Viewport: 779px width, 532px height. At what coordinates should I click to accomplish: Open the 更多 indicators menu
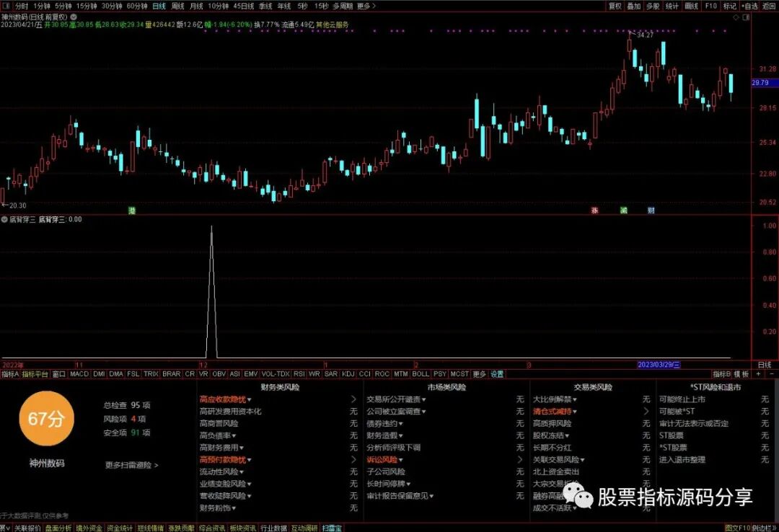pyautogui.click(x=480, y=373)
